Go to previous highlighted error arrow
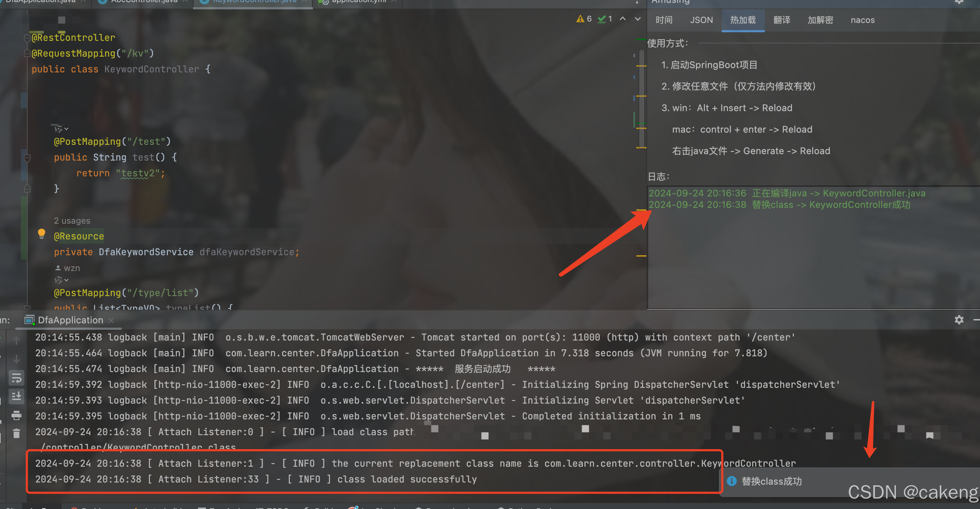Screen dimensions: 980x509 point(623,19)
